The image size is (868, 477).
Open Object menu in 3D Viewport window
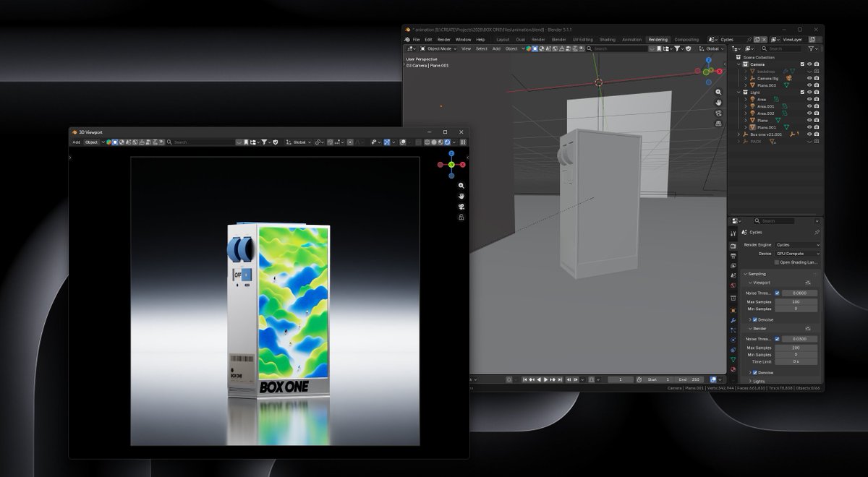tap(91, 142)
